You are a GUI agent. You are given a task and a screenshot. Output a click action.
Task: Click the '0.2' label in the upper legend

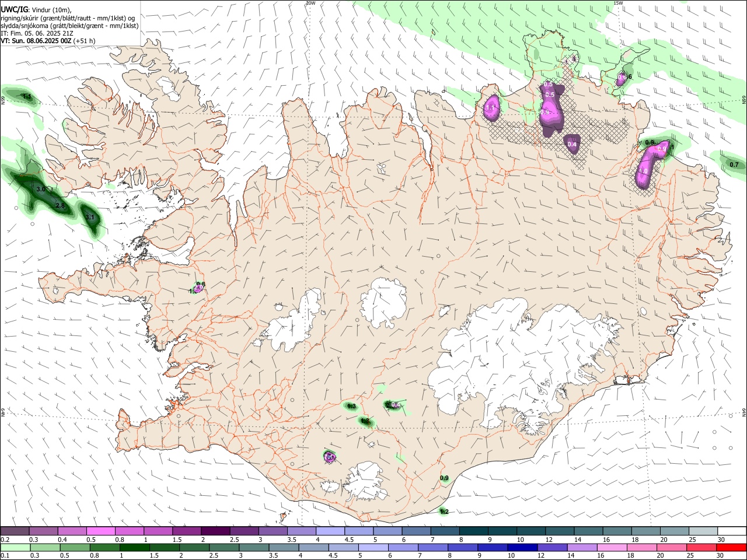[5, 540]
